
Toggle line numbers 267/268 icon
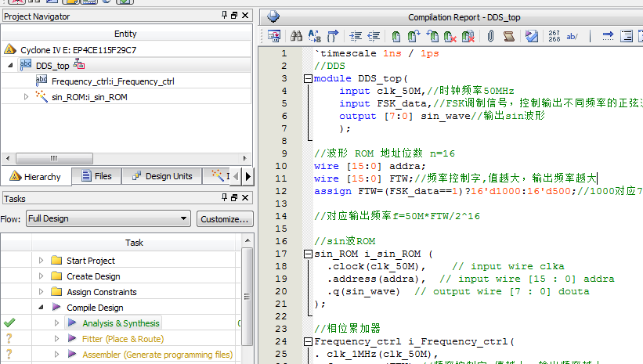click(554, 36)
